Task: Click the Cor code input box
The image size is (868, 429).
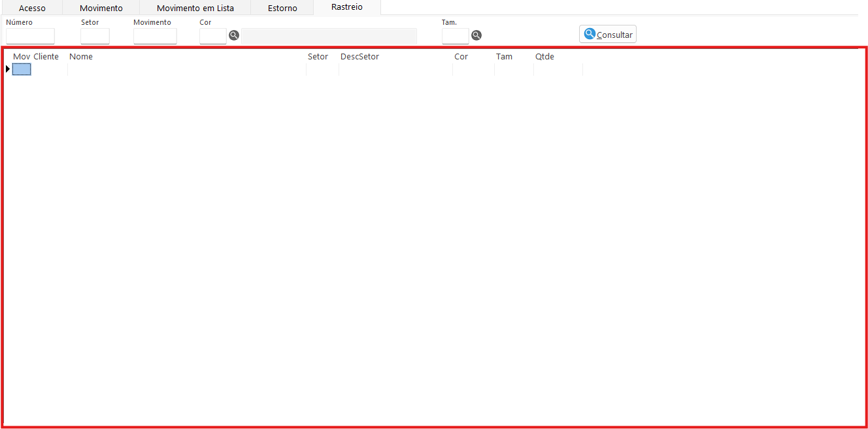Action: pyautogui.click(x=212, y=37)
